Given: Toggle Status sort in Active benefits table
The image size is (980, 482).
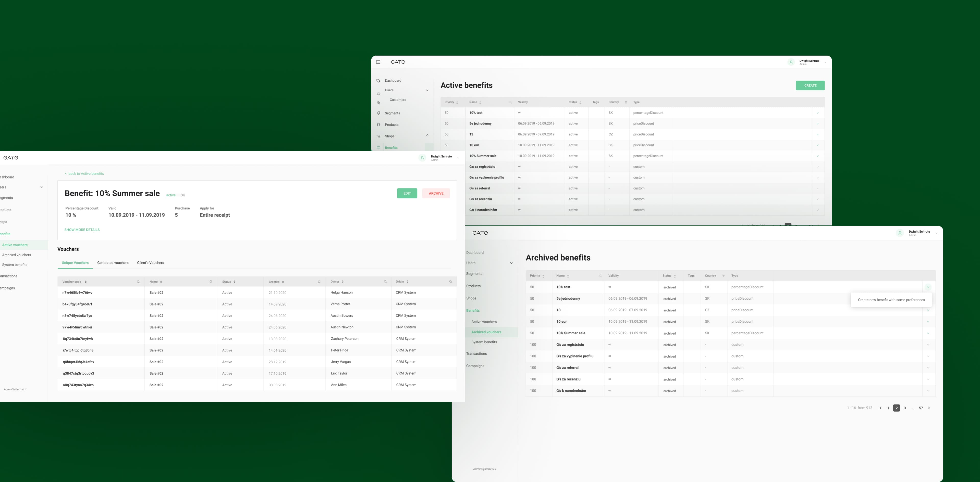Looking at the screenshot, I should 580,102.
